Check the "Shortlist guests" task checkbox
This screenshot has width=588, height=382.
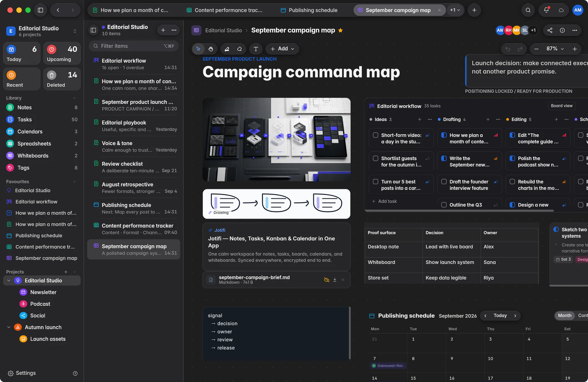pyautogui.click(x=376, y=158)
